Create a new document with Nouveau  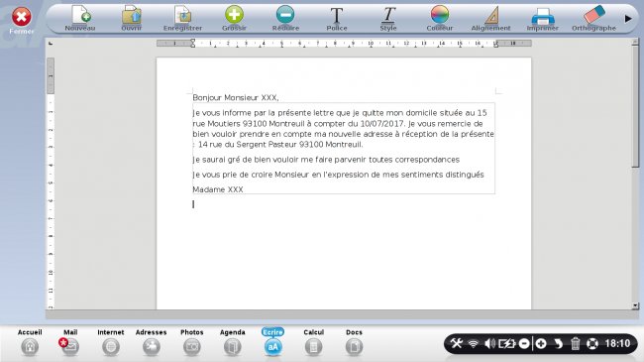coord(80,19)
